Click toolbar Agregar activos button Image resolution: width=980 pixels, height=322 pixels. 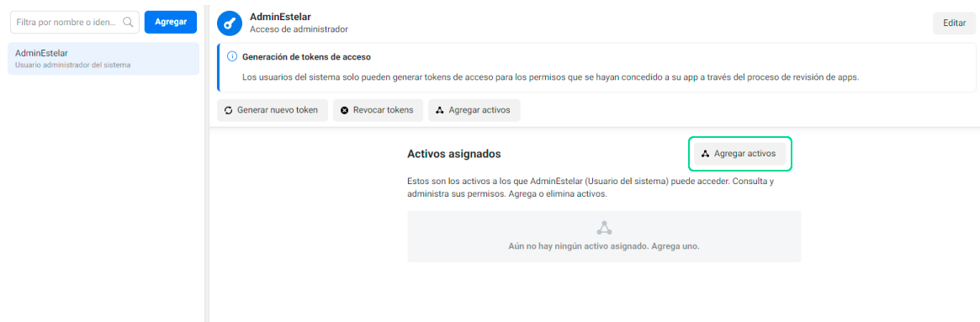point(474,110)
